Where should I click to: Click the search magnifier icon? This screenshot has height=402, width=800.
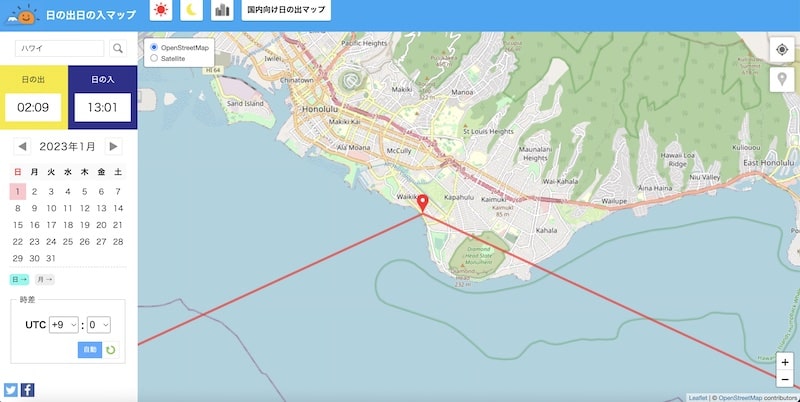tap(118, 48)
